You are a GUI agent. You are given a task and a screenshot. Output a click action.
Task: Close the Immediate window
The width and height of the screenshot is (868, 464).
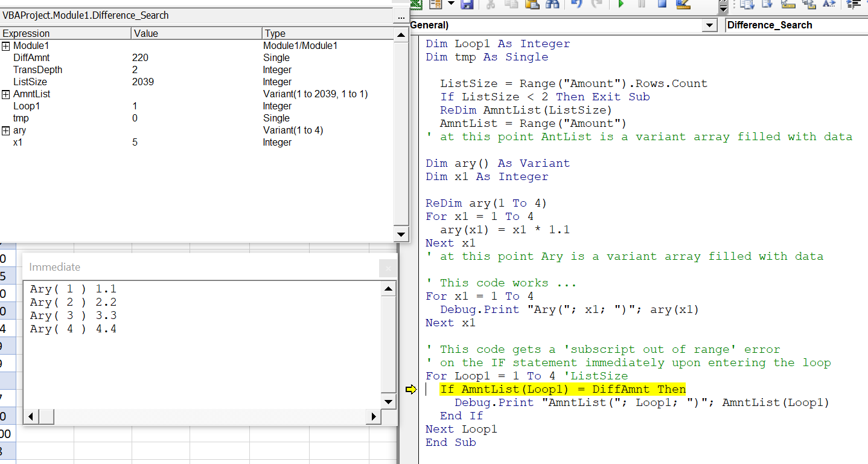[x=388, y=268]
